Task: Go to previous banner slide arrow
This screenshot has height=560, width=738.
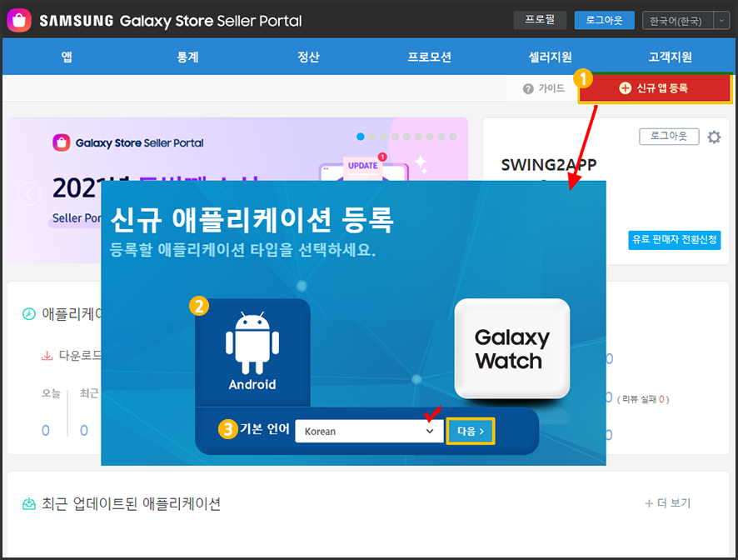Action: [x=30, y=194]
